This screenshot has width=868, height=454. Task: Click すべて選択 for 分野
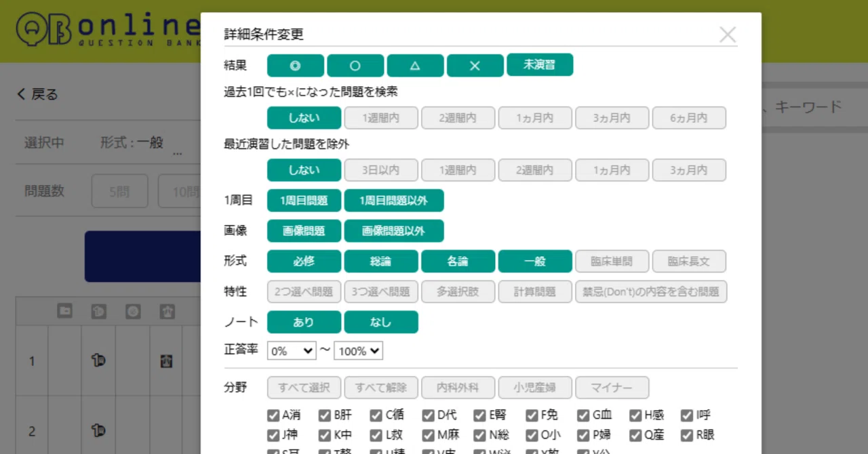point(304,388)
